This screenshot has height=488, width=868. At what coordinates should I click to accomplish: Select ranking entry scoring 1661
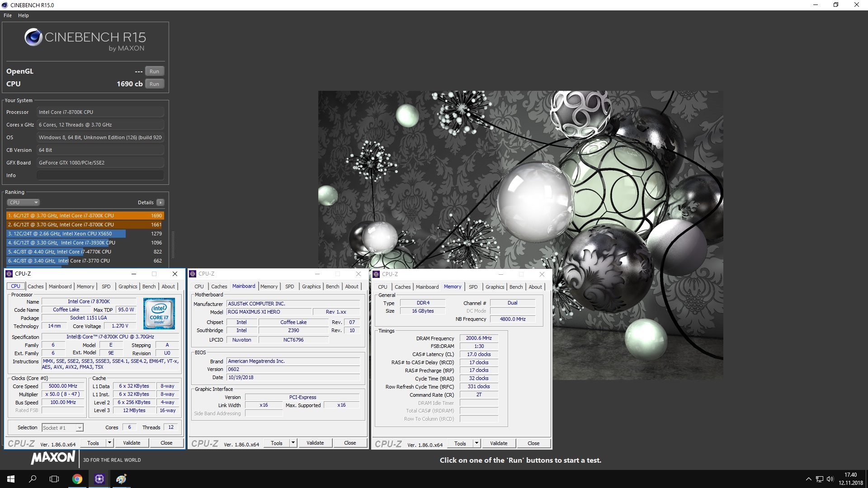tap(85, 225)
